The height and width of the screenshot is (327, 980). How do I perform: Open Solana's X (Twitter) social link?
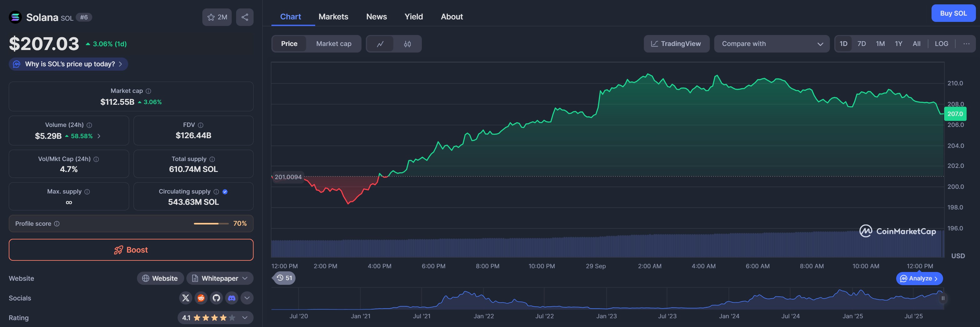(186, 298)
